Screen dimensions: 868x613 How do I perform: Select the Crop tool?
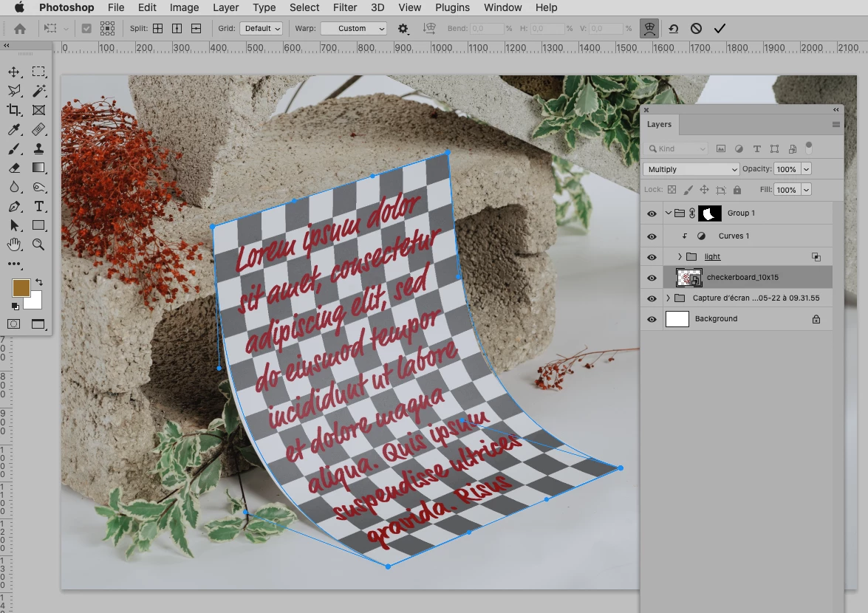click(x=14, y=110)
